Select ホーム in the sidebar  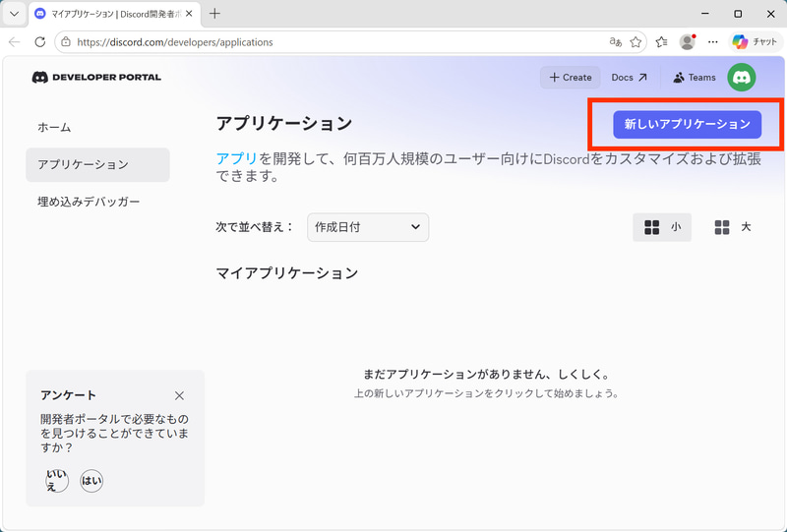click(54, 128)
